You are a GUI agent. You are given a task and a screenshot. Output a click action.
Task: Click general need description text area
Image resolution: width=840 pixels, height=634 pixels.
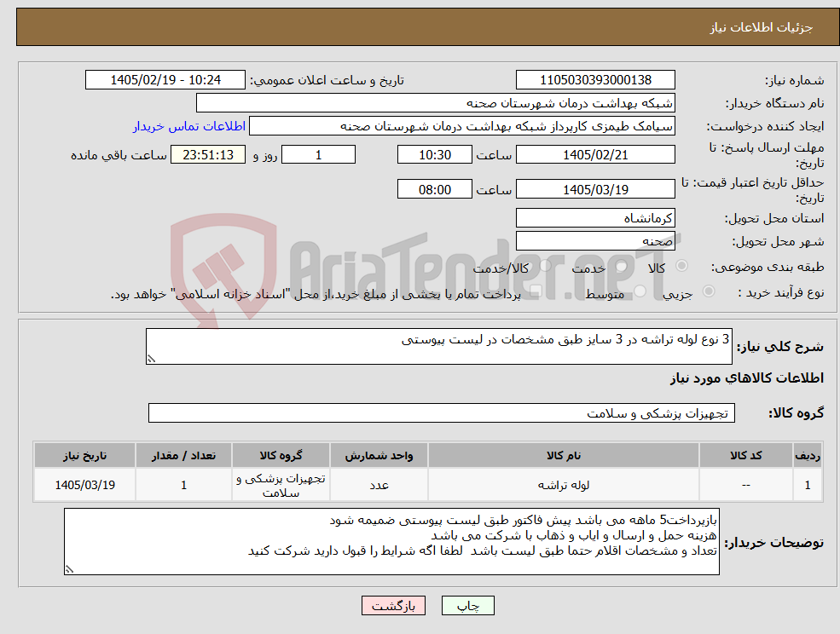point(438,347)
